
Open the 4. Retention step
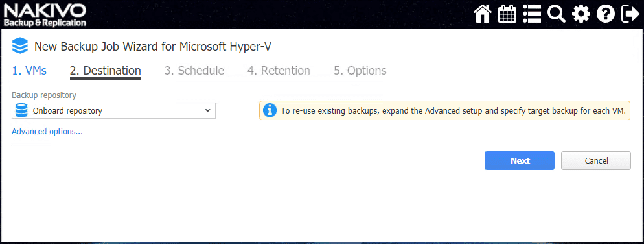[279, 71]
